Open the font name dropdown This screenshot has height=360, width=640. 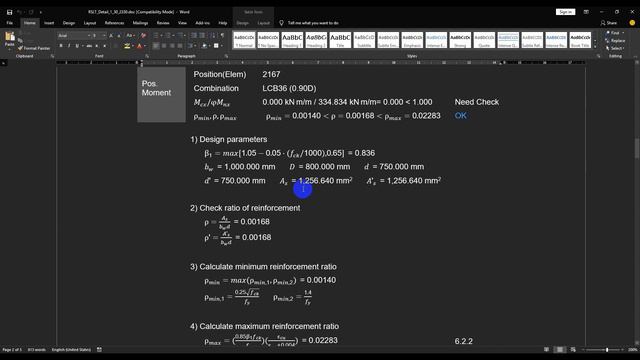click(89, 36)
